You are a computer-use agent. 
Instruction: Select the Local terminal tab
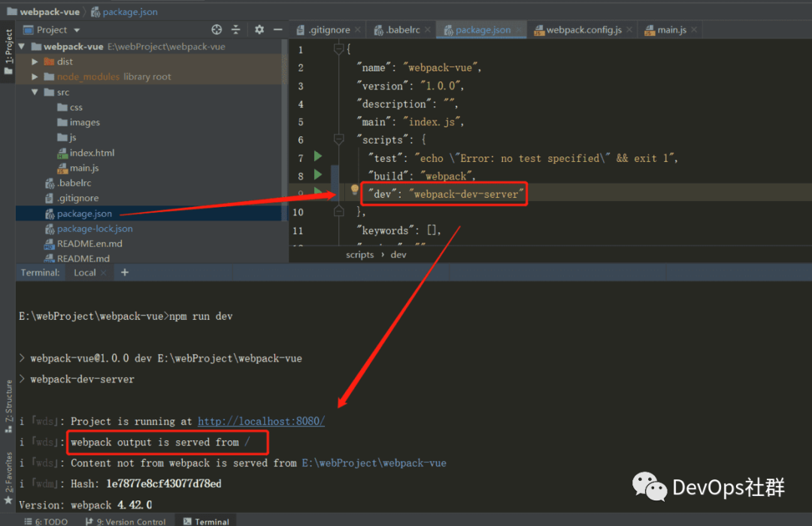(x=84, y=272)
